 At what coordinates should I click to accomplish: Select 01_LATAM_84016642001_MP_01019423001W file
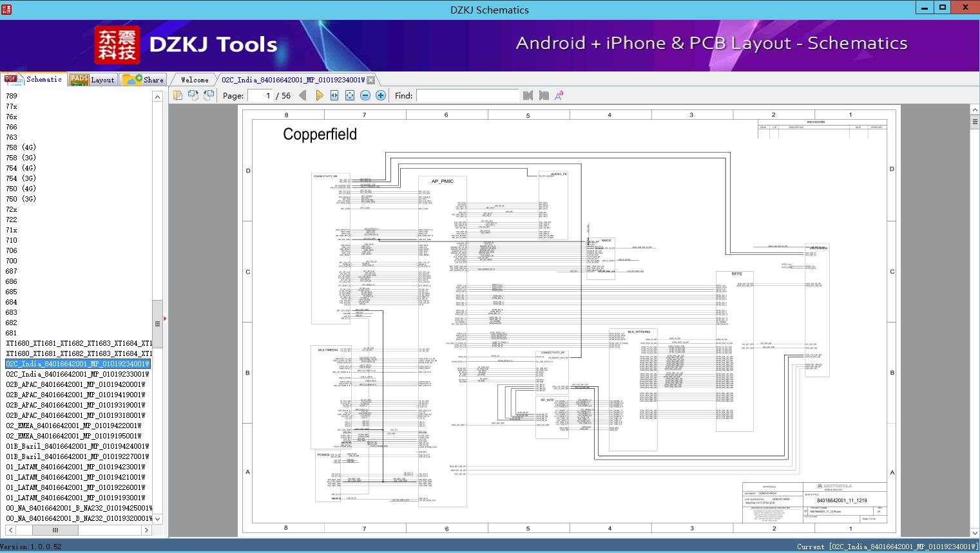pyautogui.click(x=76, y=467)
